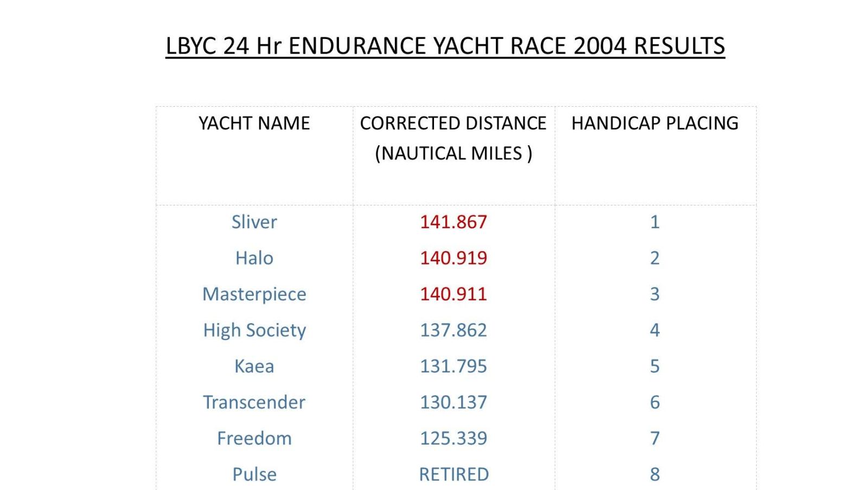The width and height of the screenshot is (868, 490).
Task: Click handicap placing 1 for Sliver
Action: point(655,222)
